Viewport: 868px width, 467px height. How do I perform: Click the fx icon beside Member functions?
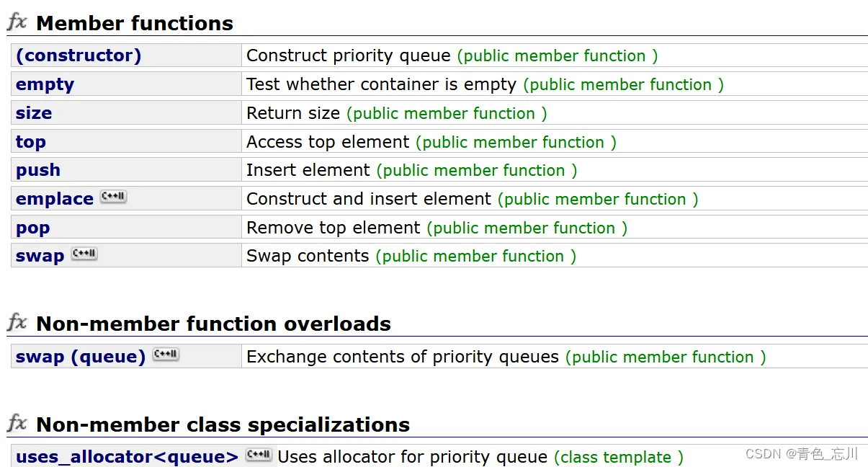pyautogui.click(x=17, y=22)
